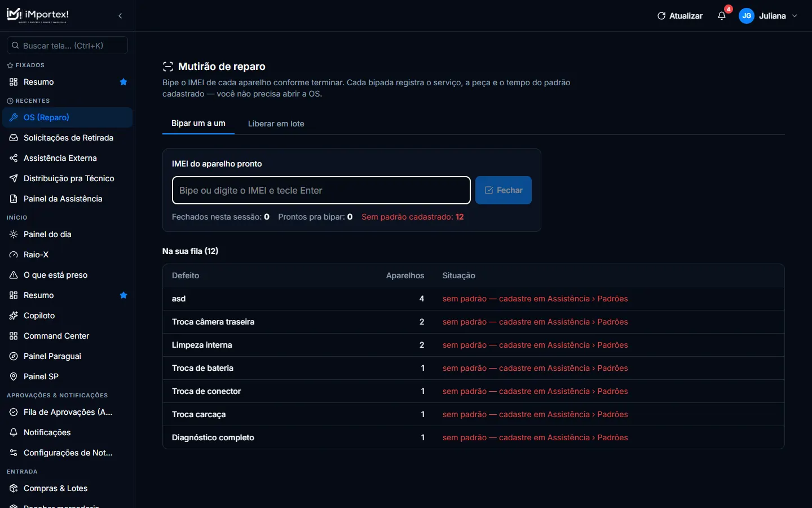Click the Defeito column header
This screenshot has height=508, width=812.
point(186,275)
